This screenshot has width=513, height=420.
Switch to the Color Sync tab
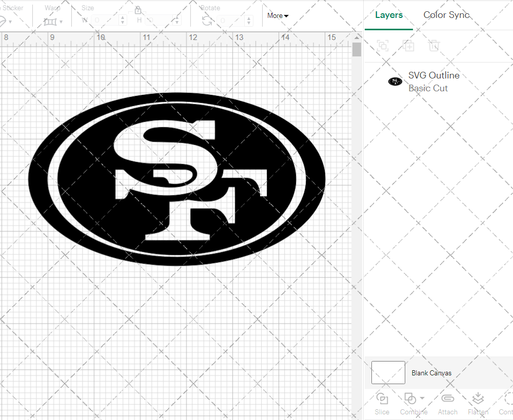[446, 15]
